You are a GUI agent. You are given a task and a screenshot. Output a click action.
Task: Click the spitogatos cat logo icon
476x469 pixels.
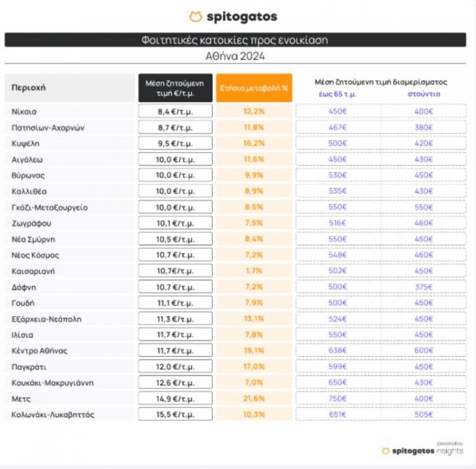196,17
